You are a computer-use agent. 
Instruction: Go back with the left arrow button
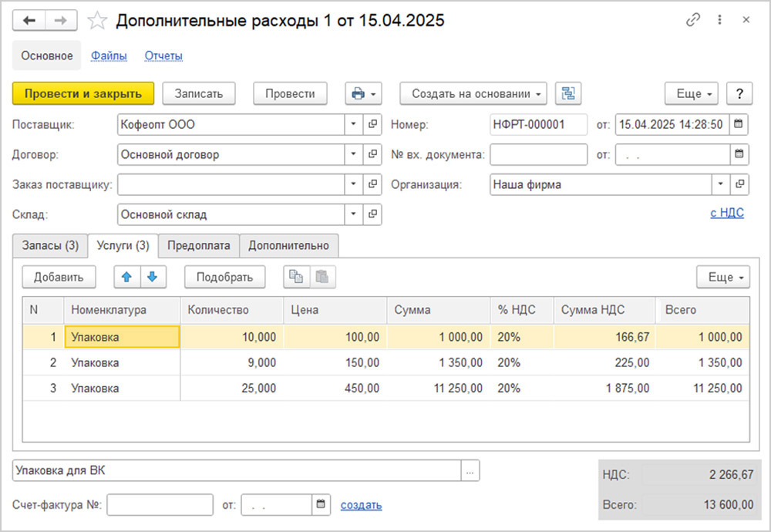[x=29, y=21]
